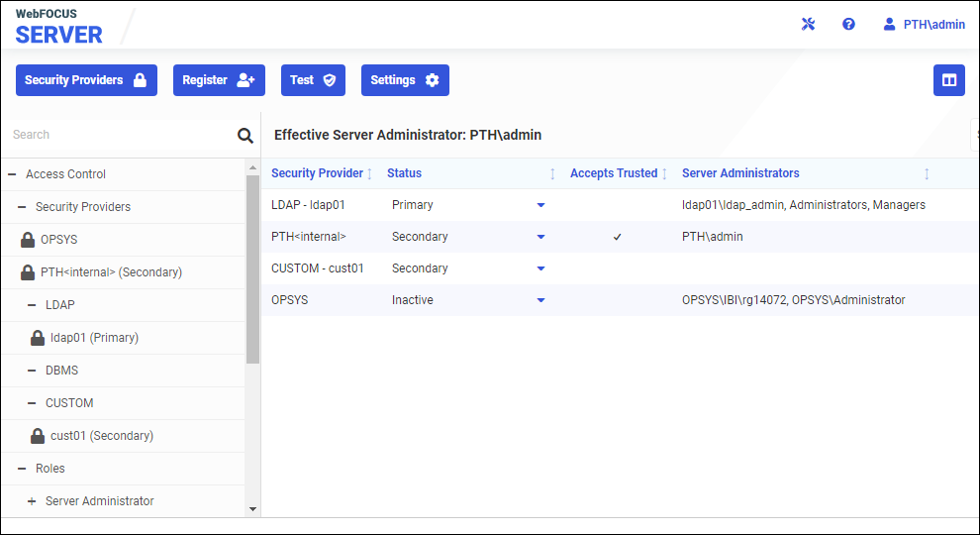Select cust01 (Secondary) lock icon
Image resolution: width=980 pixels, height=535 pixels.
(x=38, y=436)
